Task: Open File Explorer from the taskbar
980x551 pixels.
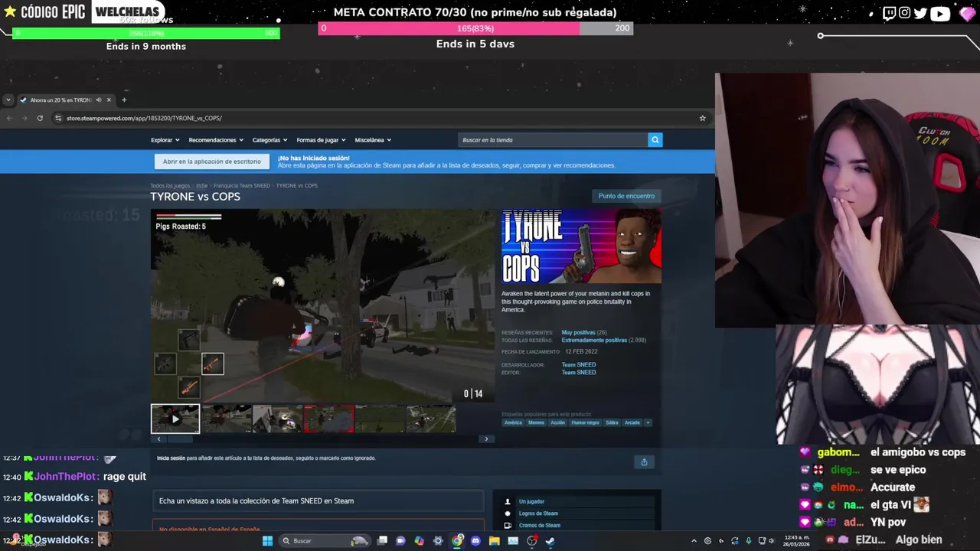Action: pyautogui.click(x=494, y=541)
